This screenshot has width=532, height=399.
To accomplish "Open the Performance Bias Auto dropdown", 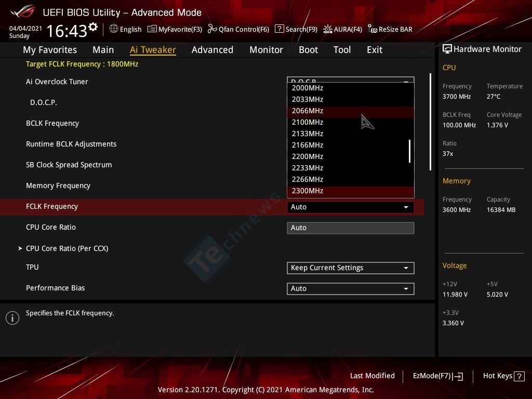I will (350, 289).
